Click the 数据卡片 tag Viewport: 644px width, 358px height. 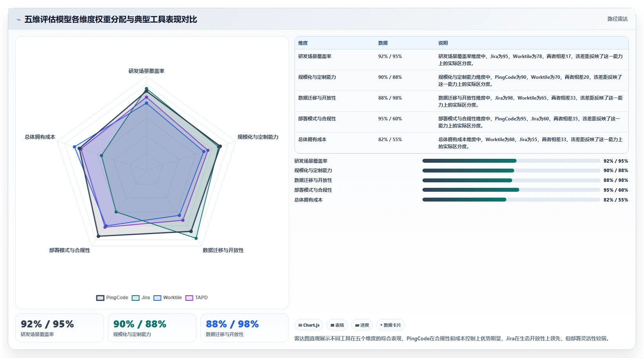click(x=391, y=325)
